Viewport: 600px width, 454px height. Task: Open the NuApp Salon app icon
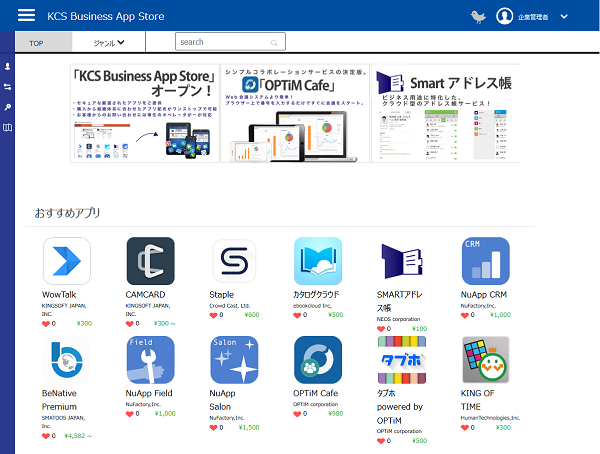point(234,360)
